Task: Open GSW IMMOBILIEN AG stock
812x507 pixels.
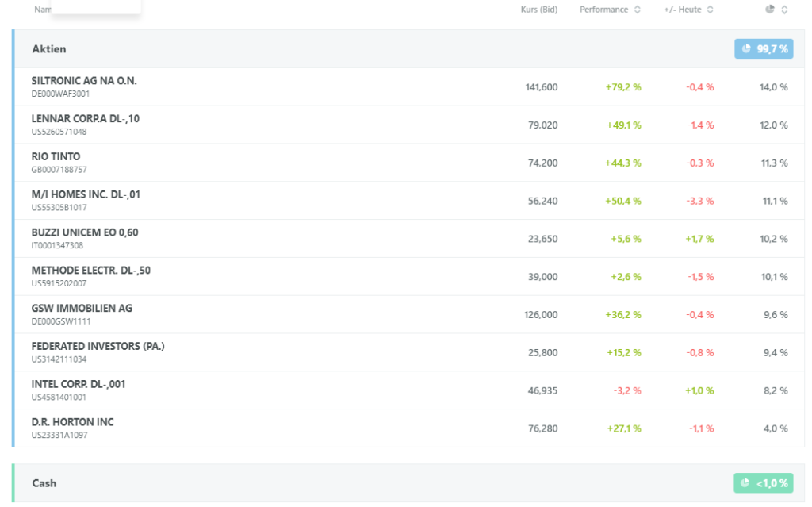Action: click(82, 308)
